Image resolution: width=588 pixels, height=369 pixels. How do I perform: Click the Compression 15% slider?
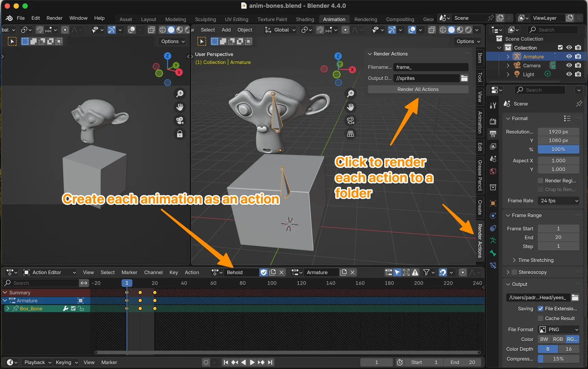(559, 359)
